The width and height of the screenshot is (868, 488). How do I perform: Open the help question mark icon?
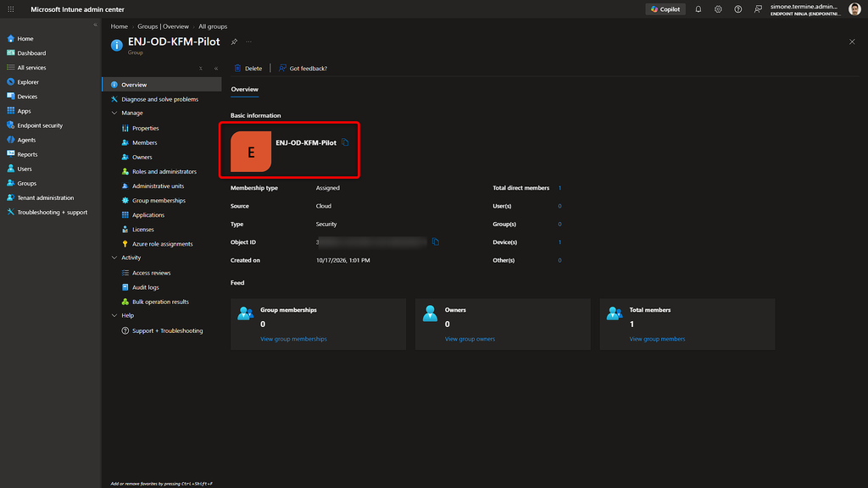738,8
